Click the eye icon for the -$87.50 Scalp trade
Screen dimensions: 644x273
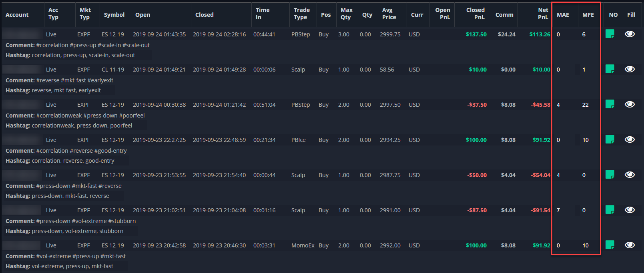(x=630, y=210)
